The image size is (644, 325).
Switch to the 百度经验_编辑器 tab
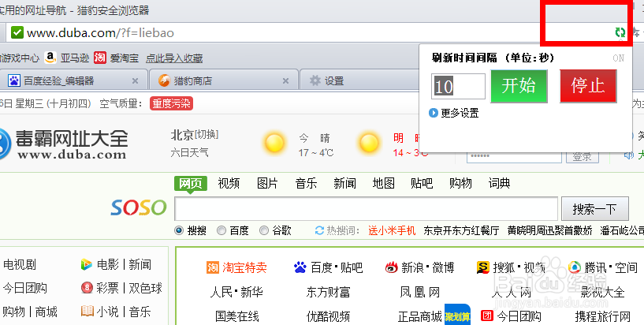[74, 80]
